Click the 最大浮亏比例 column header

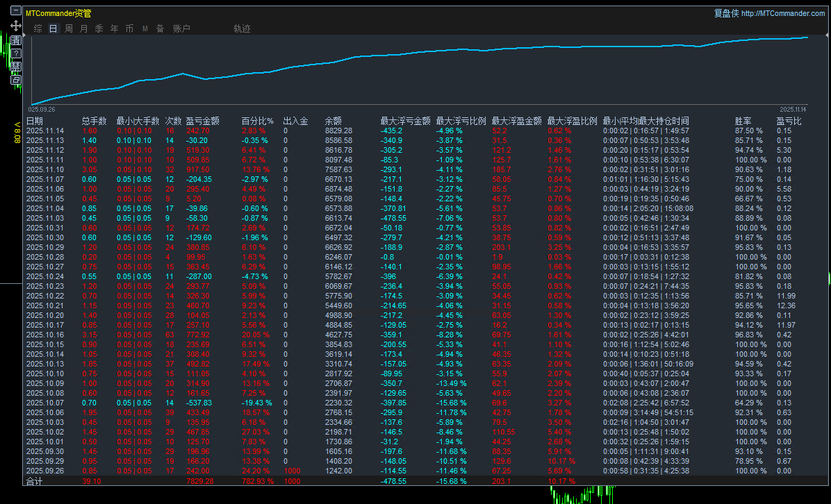click(x=461, y=121)
